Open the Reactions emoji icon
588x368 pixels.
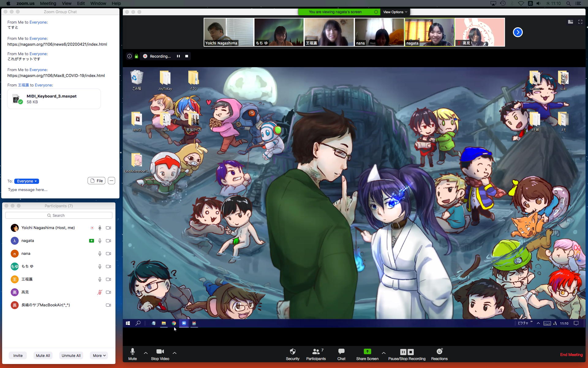tap(439, 352)
